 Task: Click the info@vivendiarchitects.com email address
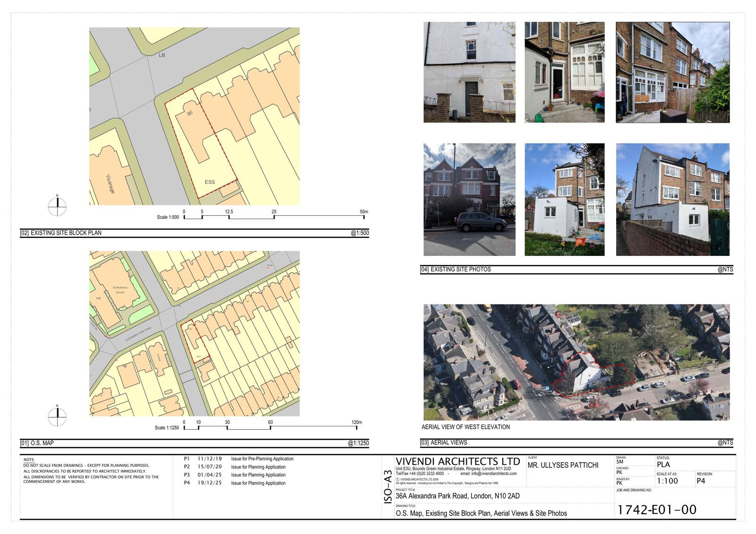(489, 474)
